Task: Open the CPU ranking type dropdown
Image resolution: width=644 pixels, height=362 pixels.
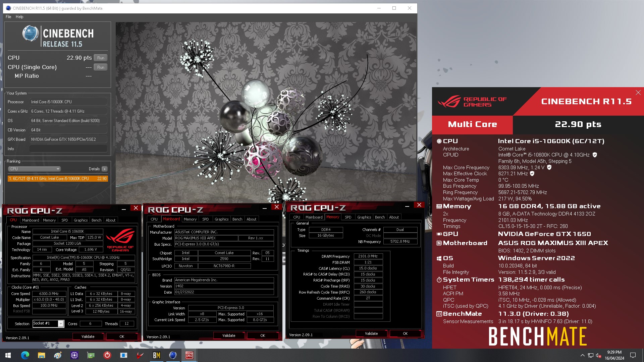Action: 35,169
